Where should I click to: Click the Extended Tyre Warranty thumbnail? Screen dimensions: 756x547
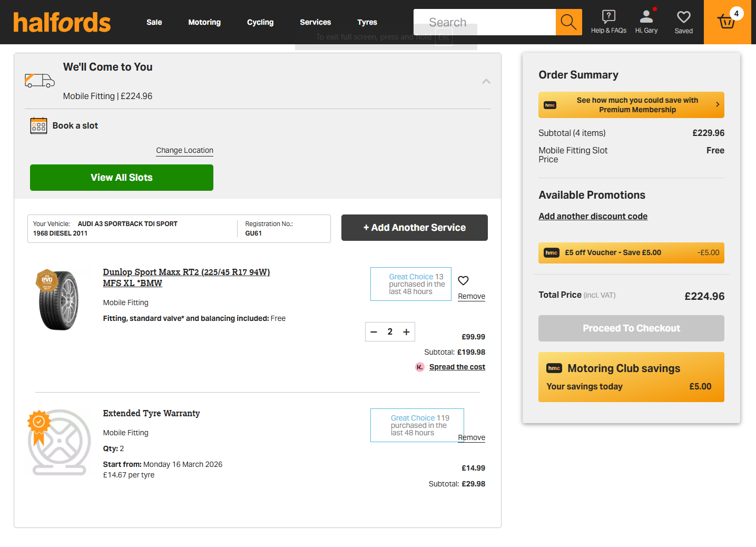pos(58,443)
